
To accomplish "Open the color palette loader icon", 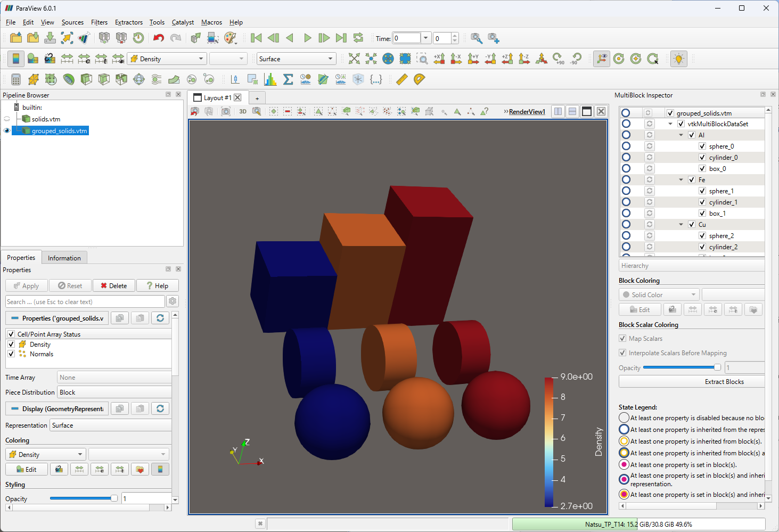I will (230, 38).
